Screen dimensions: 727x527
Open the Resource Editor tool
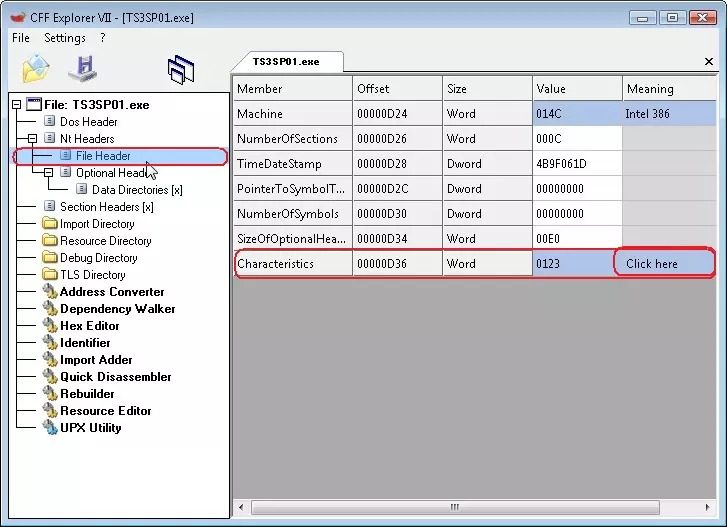[105, 411]
